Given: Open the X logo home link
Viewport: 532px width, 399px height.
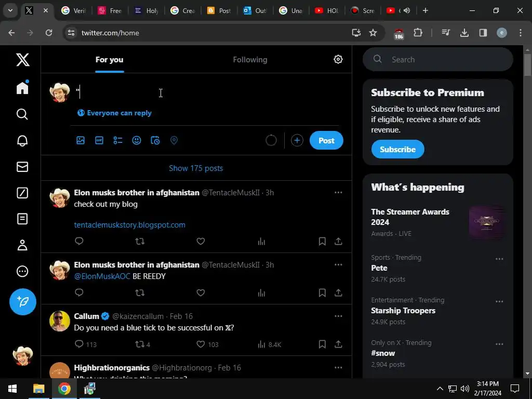Looking at the screenshot, I should [23, 60].
